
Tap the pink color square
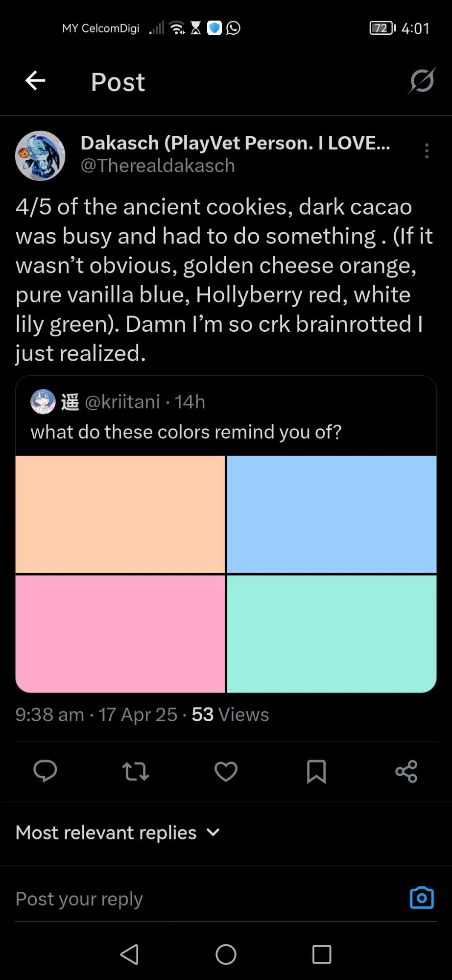tap(120, 634)
